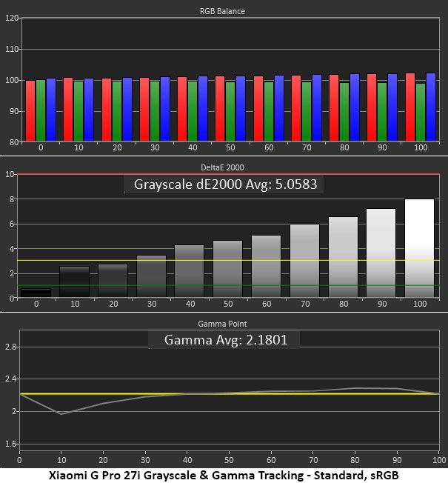Click the DeltaE bar at grayscale 0
The image size is (448, 483).
36,293
